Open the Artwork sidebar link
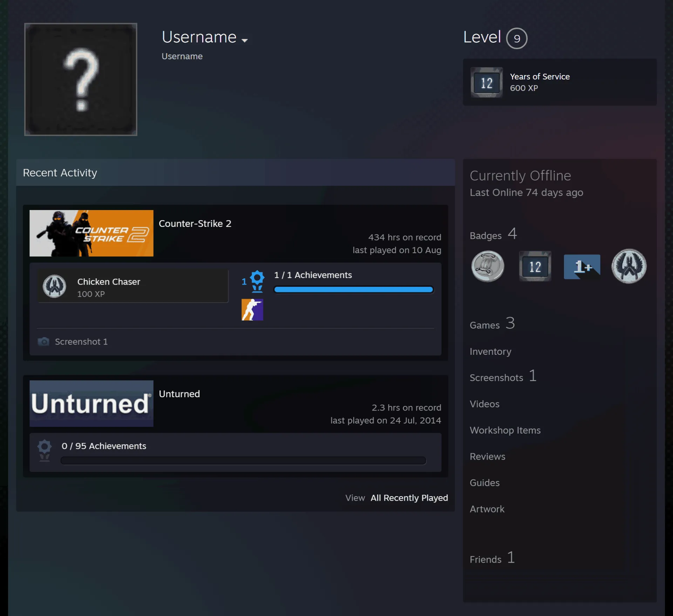This screenshot has width=673, height=616. pos(487,509)
